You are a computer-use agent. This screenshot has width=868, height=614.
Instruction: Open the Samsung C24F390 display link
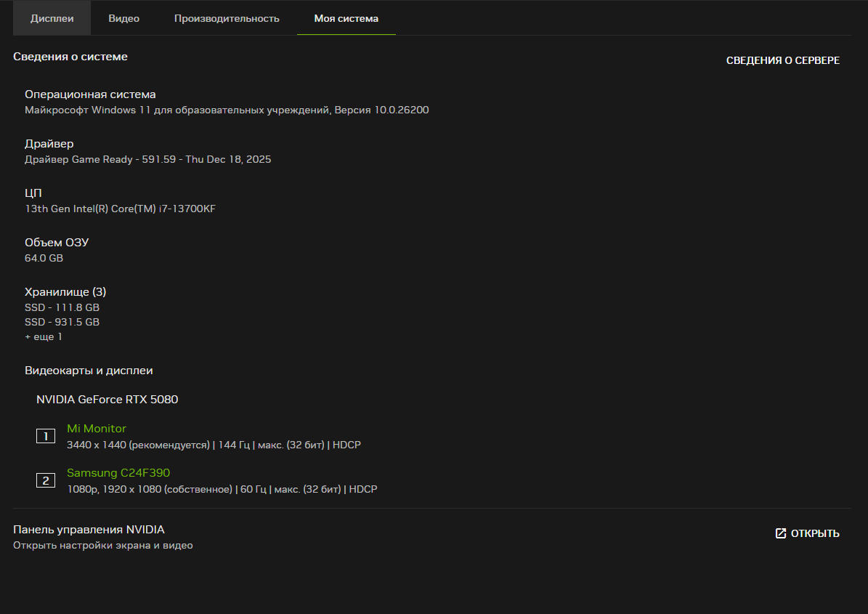[118, 473]
